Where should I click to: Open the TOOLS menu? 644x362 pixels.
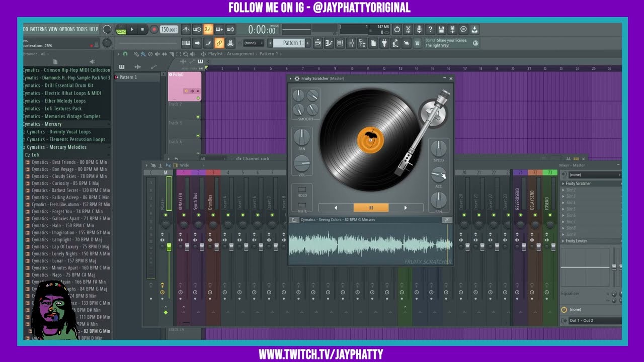click(x=82, y=29)
